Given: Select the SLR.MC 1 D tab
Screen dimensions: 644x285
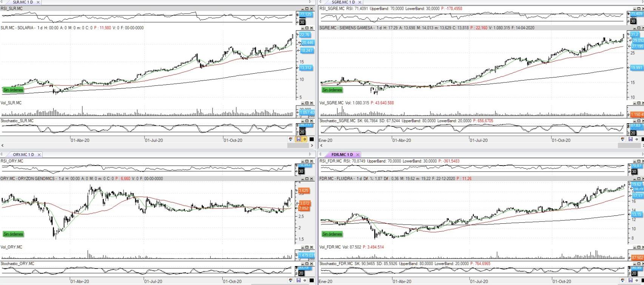Looking at the screenshot, I should tap(23, 2).
